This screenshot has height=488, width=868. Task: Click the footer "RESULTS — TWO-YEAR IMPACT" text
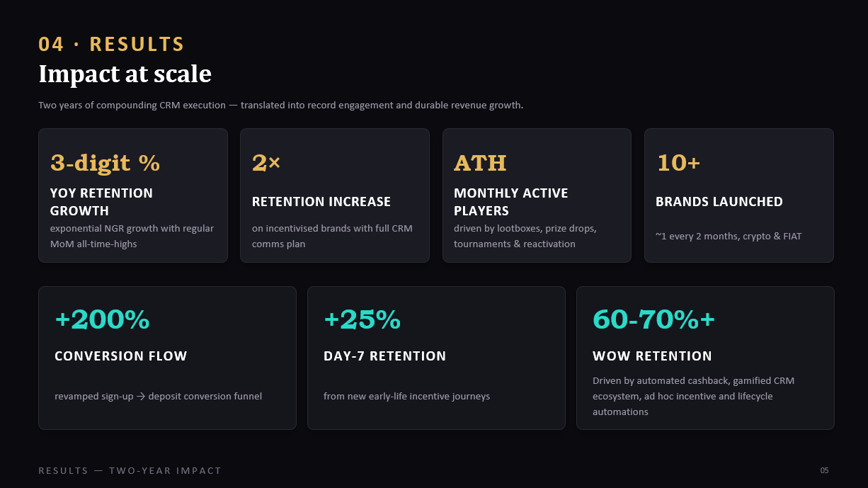(x=130, y=471)
